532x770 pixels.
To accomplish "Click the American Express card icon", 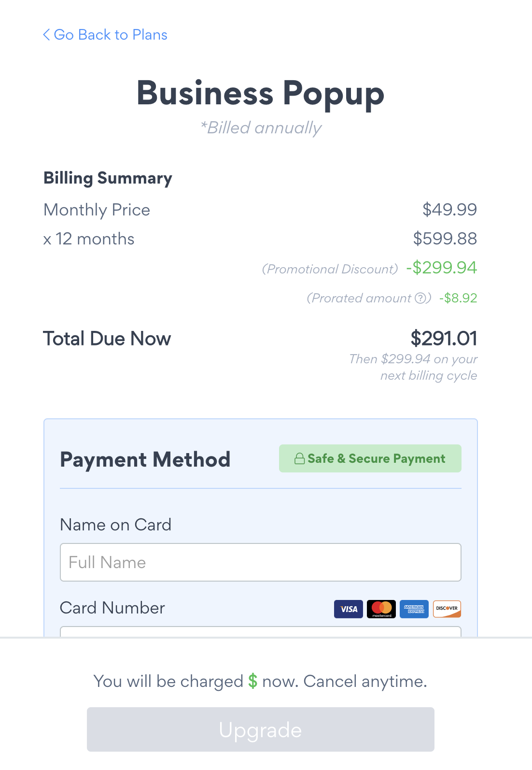I will click(414, 609).
